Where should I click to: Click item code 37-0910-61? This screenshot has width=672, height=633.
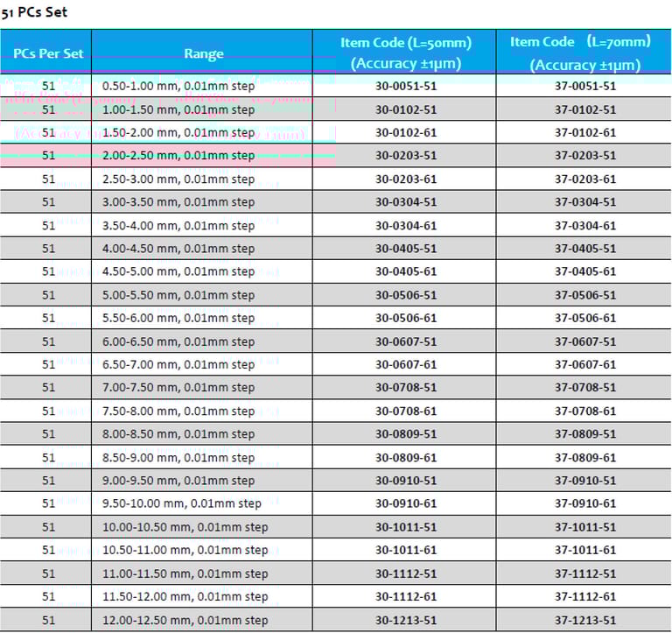click(584, 503)
